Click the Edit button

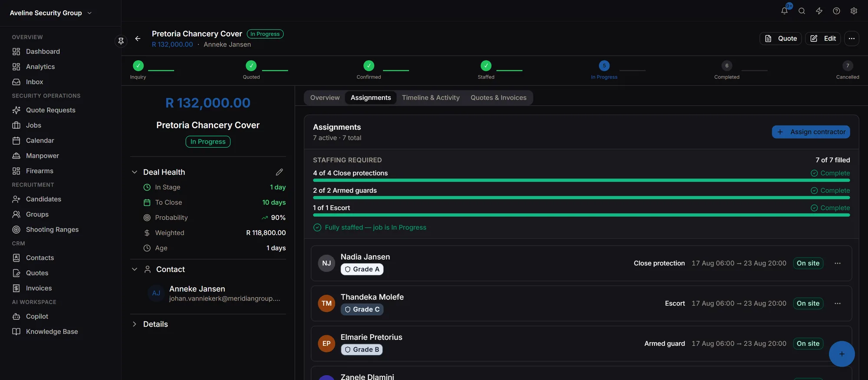tap(823, 38)
